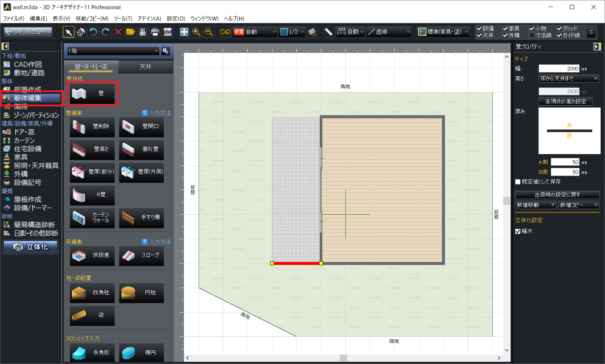Choose the スロープ slope tool
Image resolution: width=605 pixels, height=364 pixels.
[141, 255]
